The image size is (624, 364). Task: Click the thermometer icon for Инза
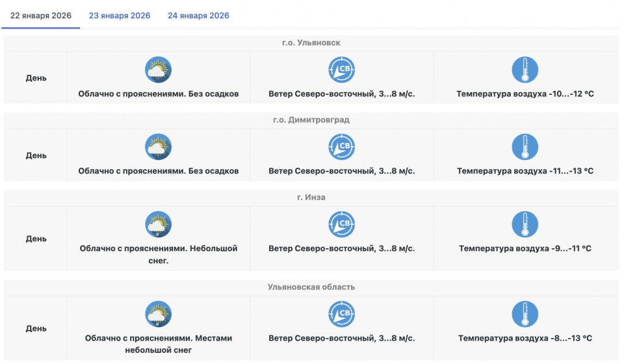525,224
